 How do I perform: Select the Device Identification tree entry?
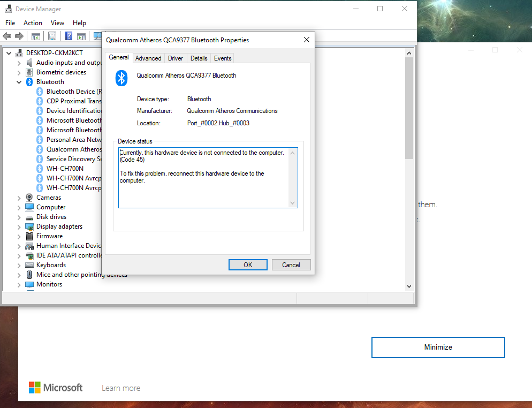74,111
